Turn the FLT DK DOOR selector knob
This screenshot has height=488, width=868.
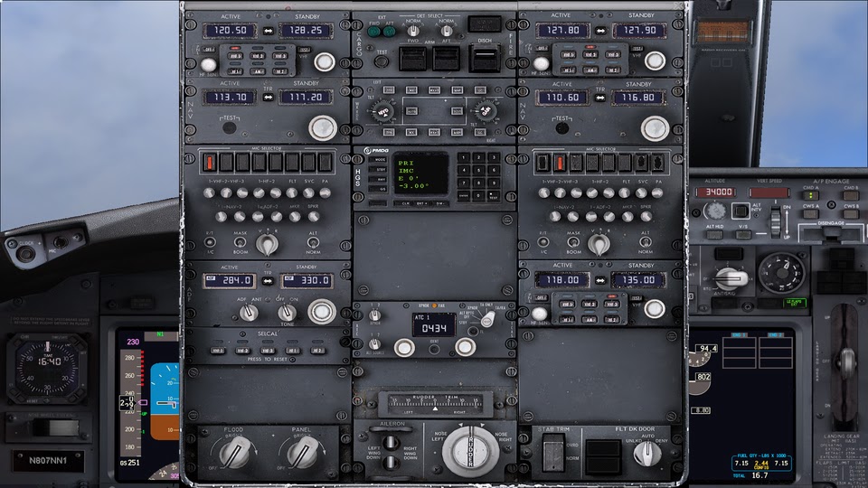click(x=646, y=454)
